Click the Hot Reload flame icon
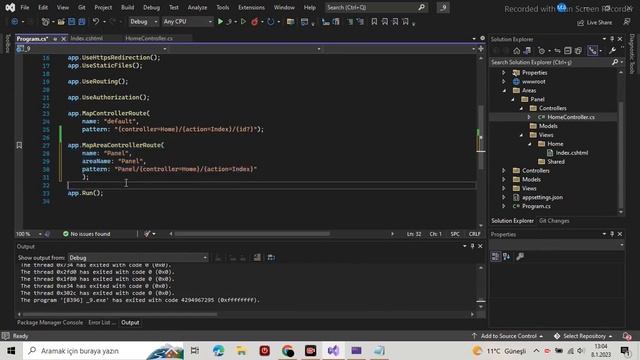The width and height of the screenshot is (640, 360). (255, 22)
